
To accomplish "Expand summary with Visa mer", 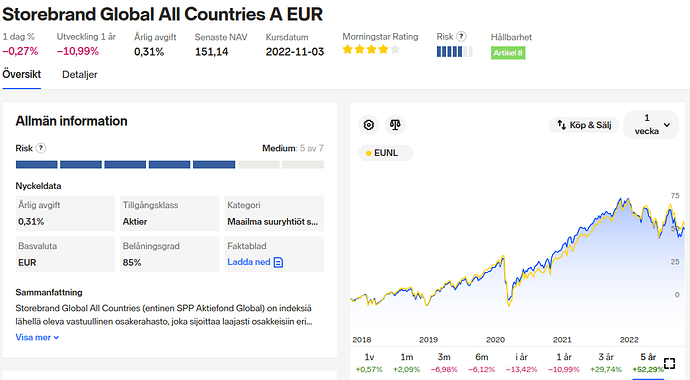I will [x=37, y=337].
